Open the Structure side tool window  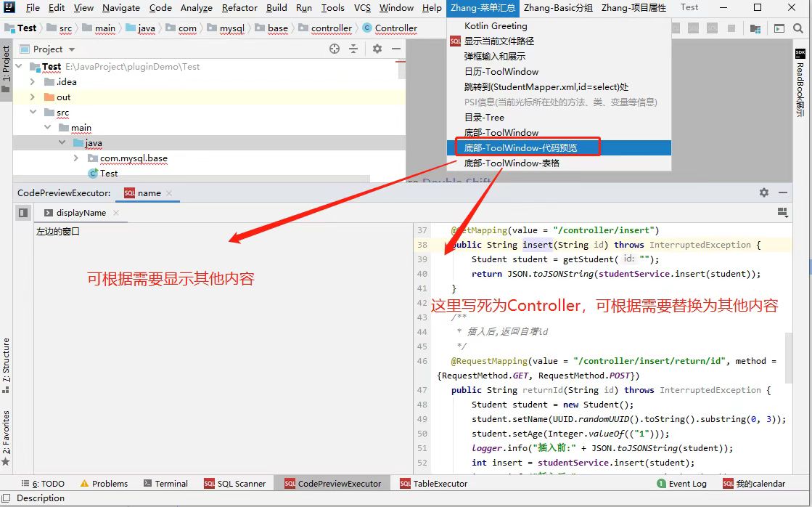pyautogui.click(x=6, y=365)
